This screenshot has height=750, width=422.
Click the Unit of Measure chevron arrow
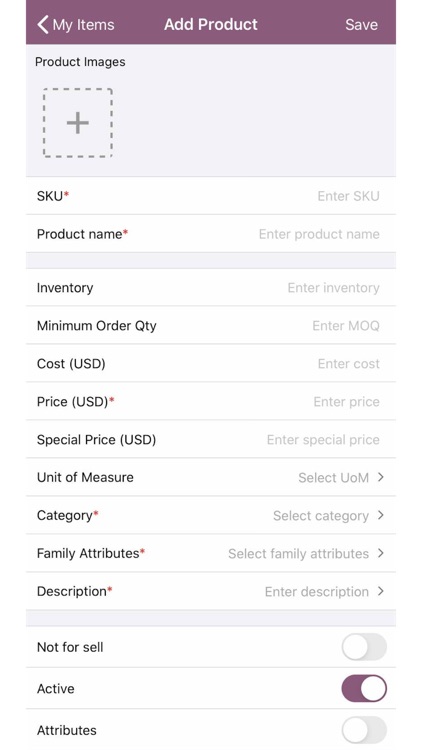click(x=380, y=477)
